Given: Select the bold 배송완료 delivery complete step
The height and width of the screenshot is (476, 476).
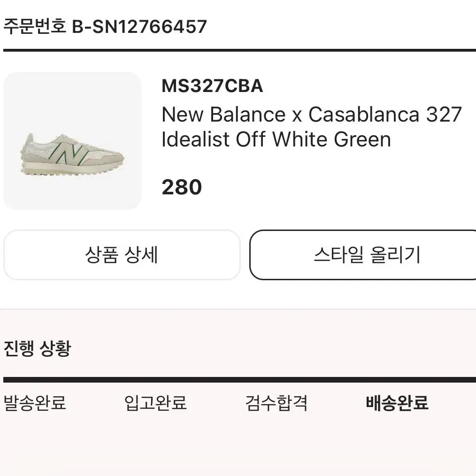Looking at the screenshot, I should click(397, 403).
